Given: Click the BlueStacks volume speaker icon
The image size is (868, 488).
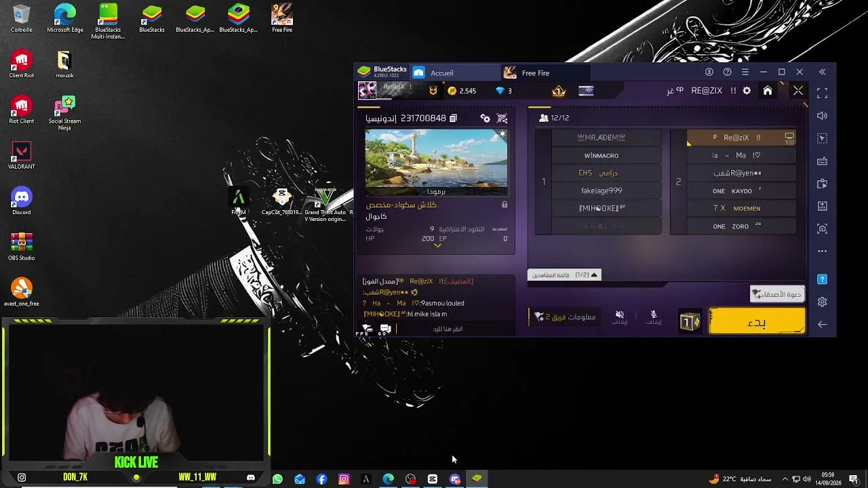Looking at the screenshot, I should coord(822,116).
